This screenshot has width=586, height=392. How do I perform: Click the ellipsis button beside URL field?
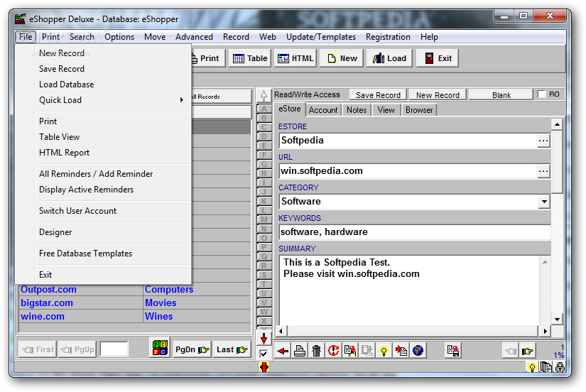pos(543,172)
